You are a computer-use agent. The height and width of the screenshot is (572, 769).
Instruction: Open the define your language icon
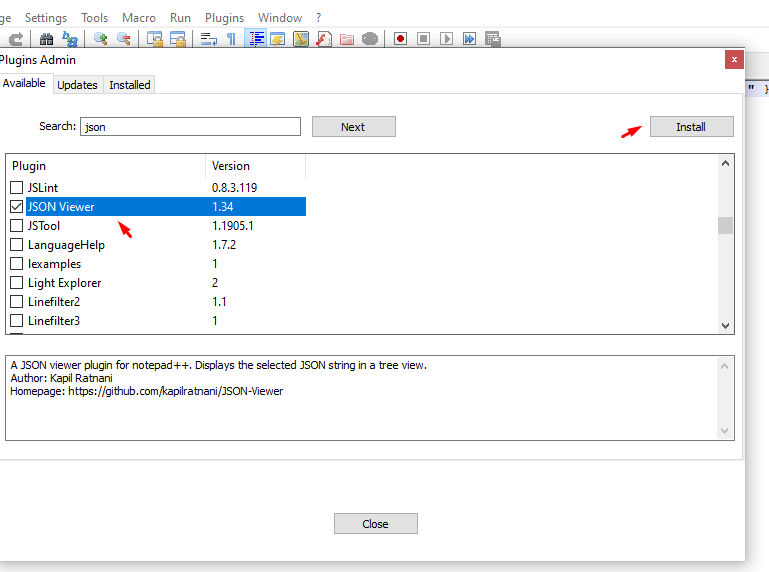pyautogui.click(x=278, y=39)
